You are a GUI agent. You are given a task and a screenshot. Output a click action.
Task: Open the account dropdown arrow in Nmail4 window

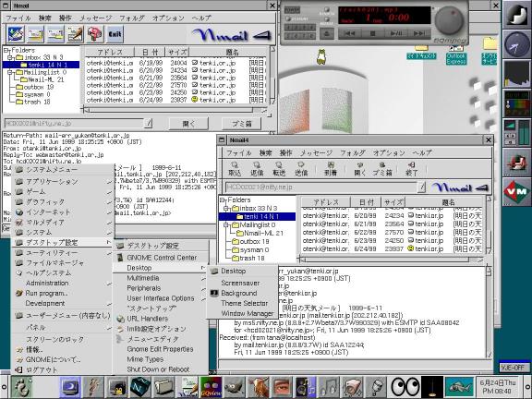coord(421,187)
